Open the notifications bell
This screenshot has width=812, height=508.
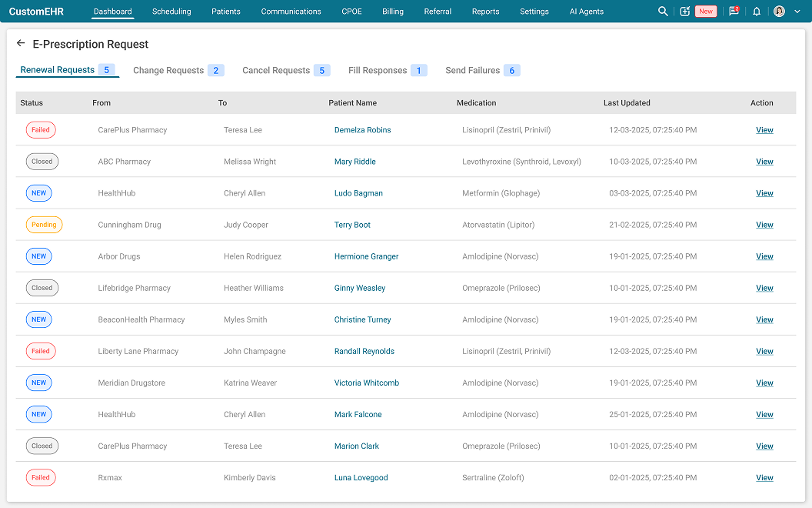tap(757, 12)
